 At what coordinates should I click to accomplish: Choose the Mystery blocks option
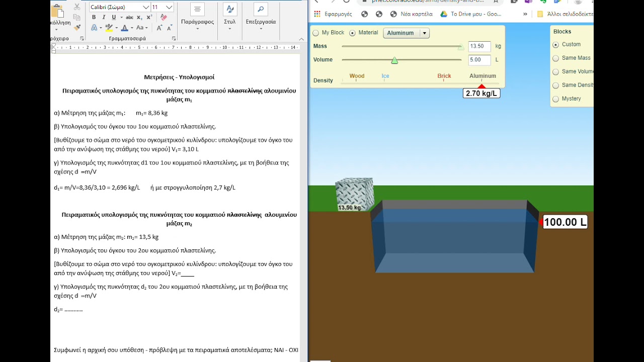[556, 99]
